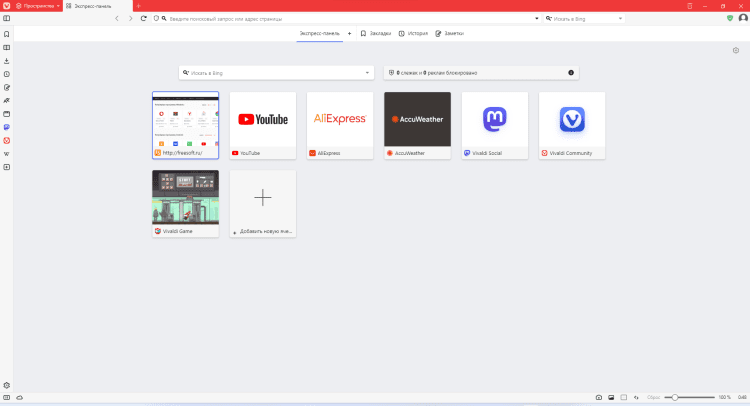Open the freesoft.ru speed dial
The image size is (750, 406).
pyautogui.click(x=186, y=125)
